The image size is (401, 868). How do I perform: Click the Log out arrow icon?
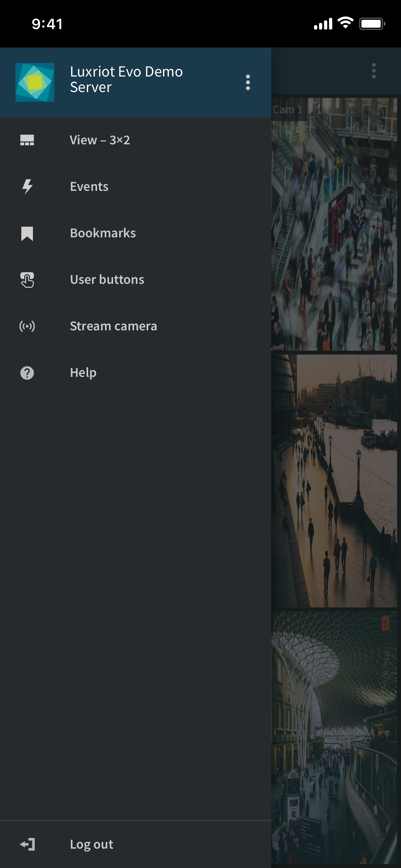coord(27,844)
